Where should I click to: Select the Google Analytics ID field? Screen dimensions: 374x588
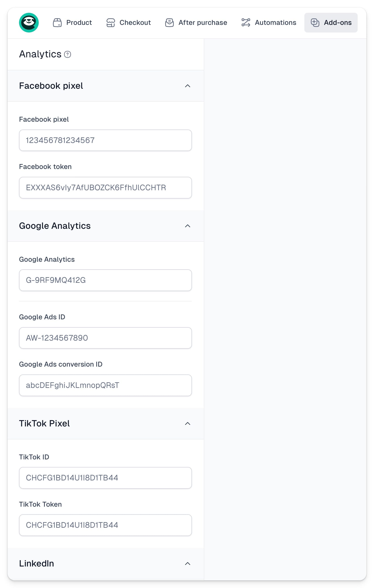(105, 280)
